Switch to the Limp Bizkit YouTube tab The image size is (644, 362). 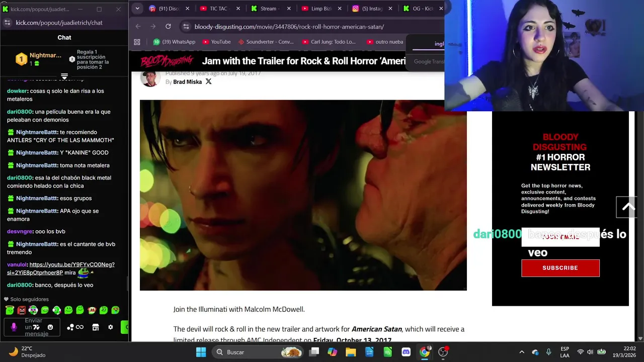[x=321, y=9]
